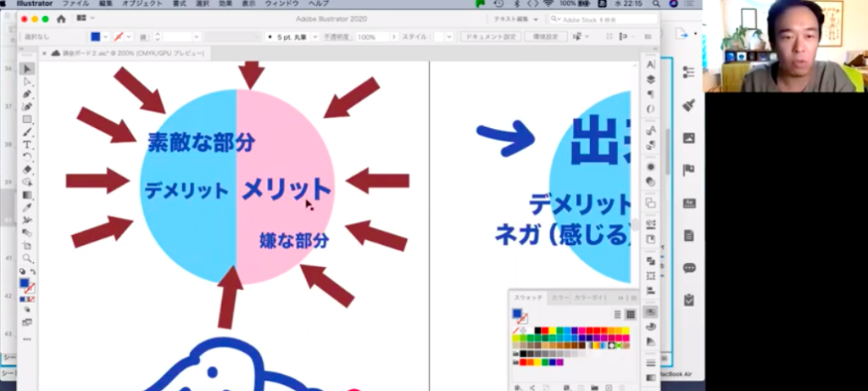Open the new color group folder icon
The height and width of the screenshot is (391, 868).
pyautogui.click(x=595, y=387)
